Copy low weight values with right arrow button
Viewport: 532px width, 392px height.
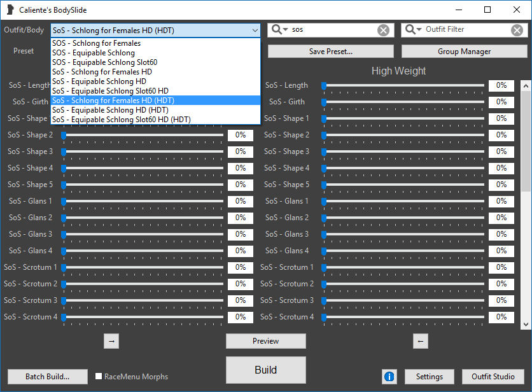(x=111, y=341)
